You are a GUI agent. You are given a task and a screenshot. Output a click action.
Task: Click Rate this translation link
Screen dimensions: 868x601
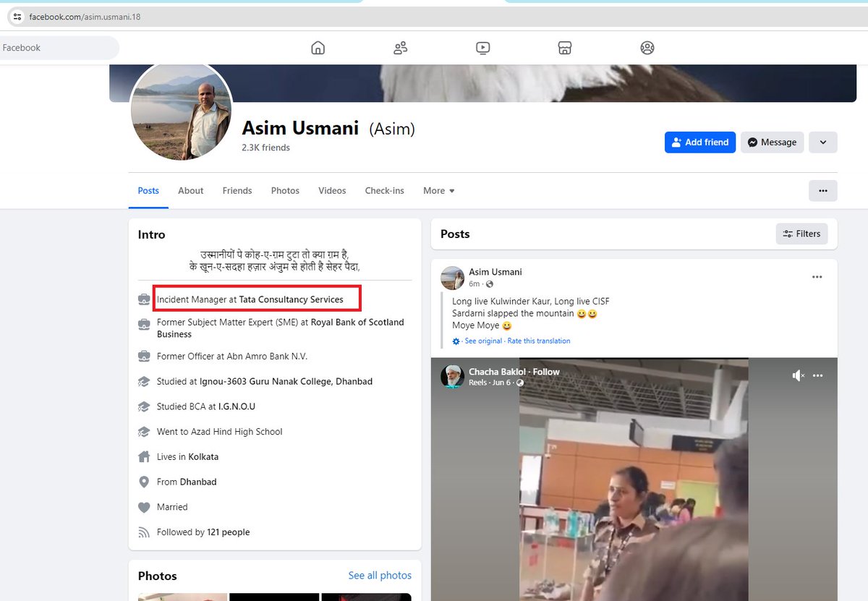click(x=539, y=341)
